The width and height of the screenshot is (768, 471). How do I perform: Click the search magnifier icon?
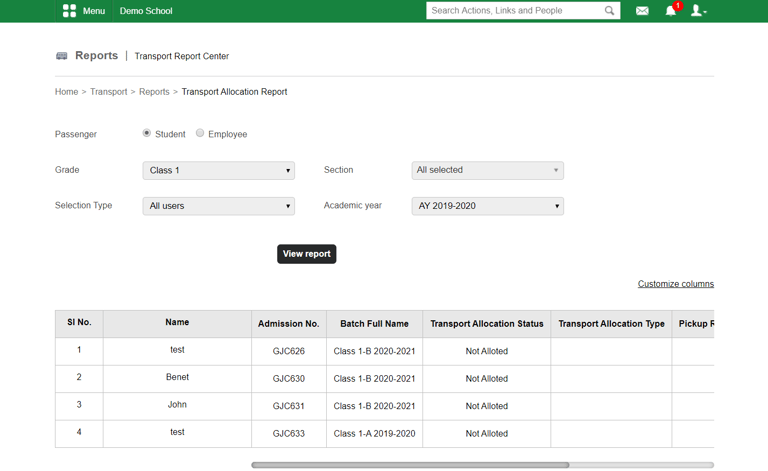pyautogui.click(x=609, y=11)
